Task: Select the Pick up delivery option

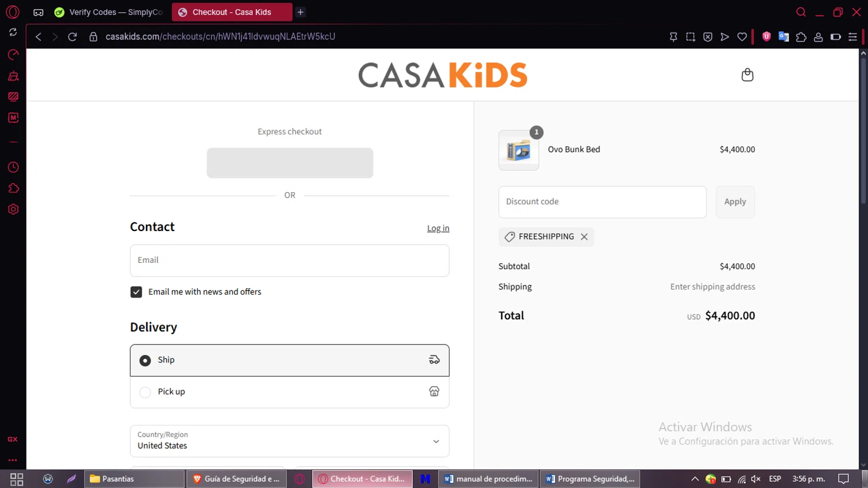Action: (289, 392)
